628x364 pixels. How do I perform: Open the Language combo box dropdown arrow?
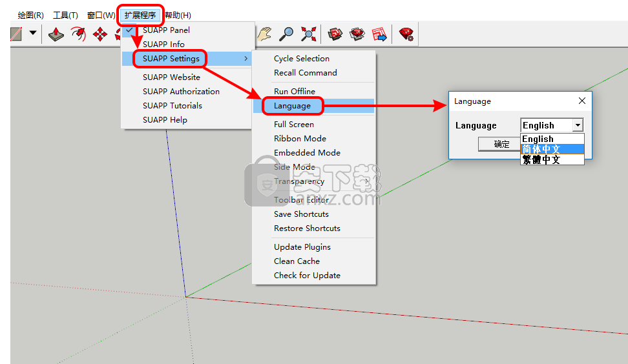[x=578, y=125]
